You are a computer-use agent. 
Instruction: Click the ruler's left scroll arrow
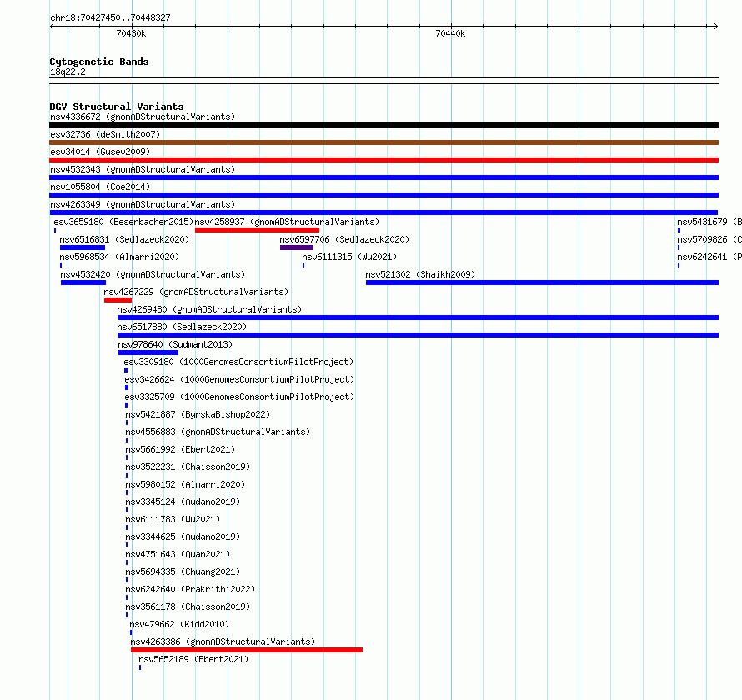(x=52, y=27)
